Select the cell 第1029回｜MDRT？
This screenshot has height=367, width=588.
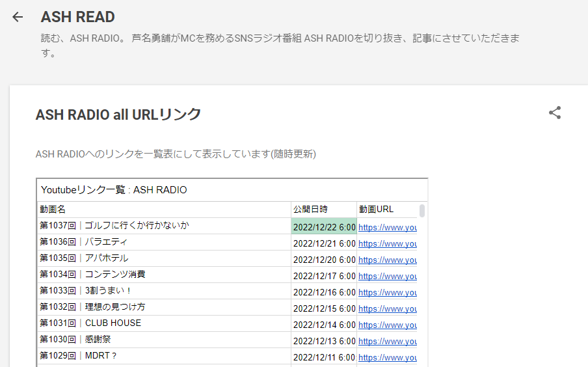165,356
